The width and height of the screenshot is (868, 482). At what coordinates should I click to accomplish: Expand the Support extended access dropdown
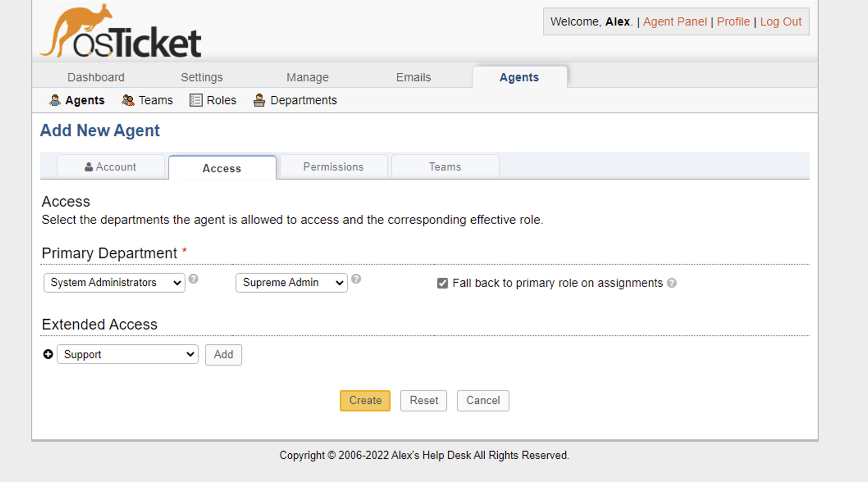[x=128, y=354]
